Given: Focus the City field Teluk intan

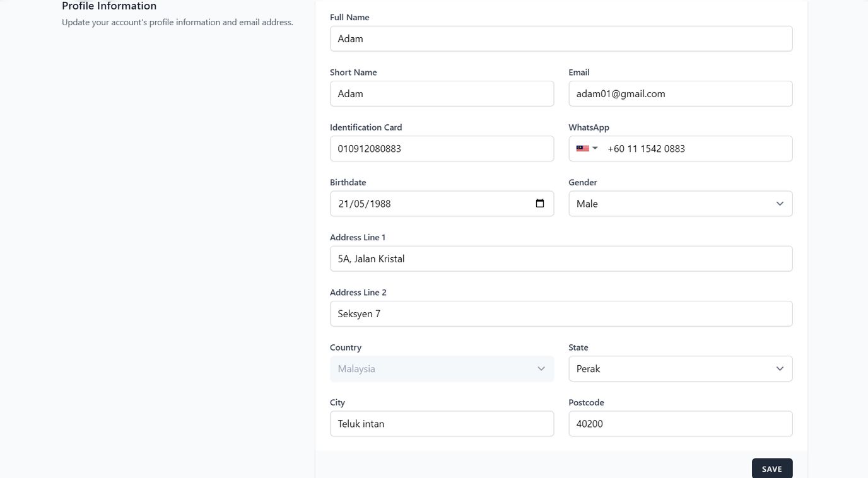Looking at the screenshot, I should [442, 424].
